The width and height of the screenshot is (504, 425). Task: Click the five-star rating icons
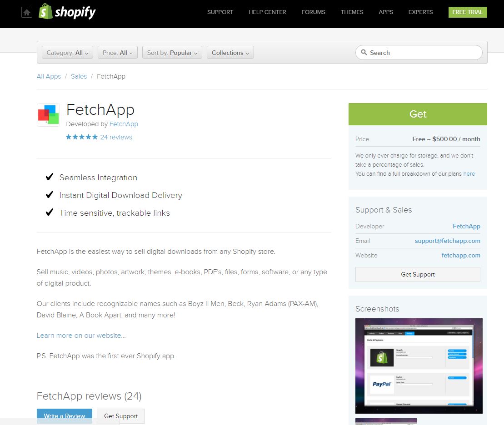[82, 137]
